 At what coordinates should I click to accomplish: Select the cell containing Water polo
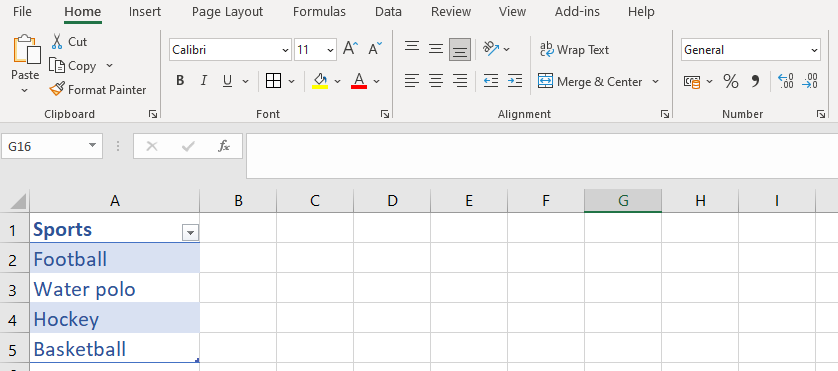click(x=115, y=289)
